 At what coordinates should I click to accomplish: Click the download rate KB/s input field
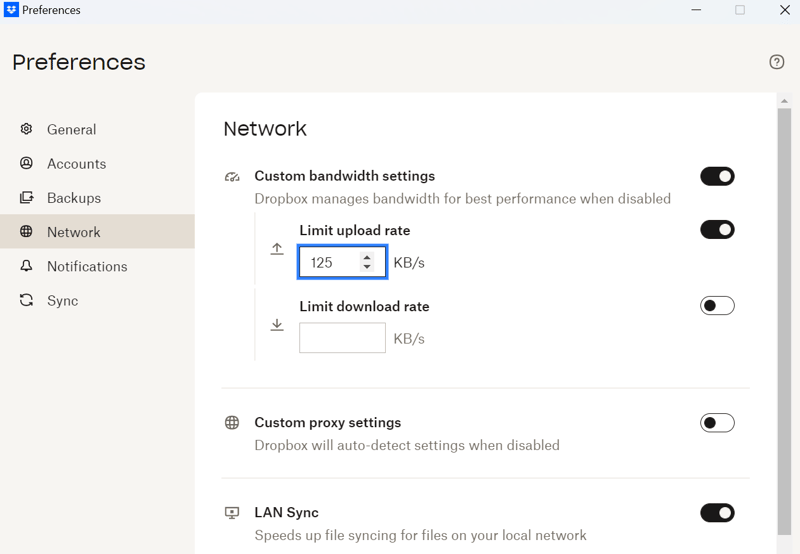[x=342, y=338]
